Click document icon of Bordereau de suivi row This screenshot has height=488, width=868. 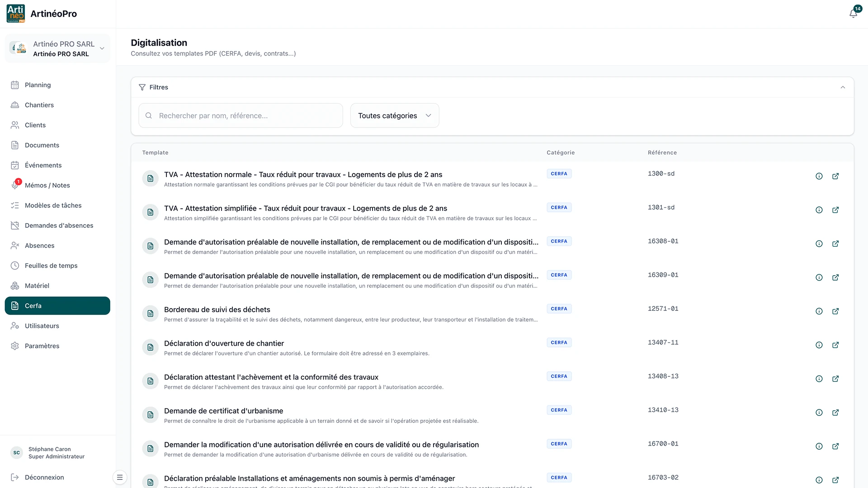point(150,314)
